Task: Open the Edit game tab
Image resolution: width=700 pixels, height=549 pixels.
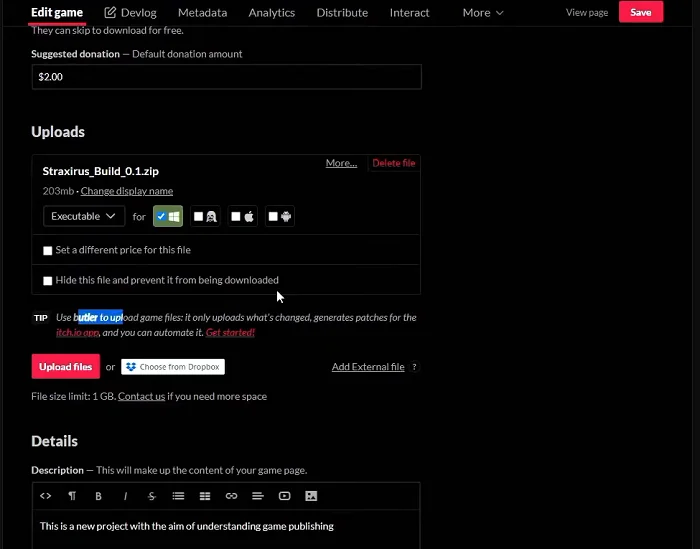Action: click(57, 12)
